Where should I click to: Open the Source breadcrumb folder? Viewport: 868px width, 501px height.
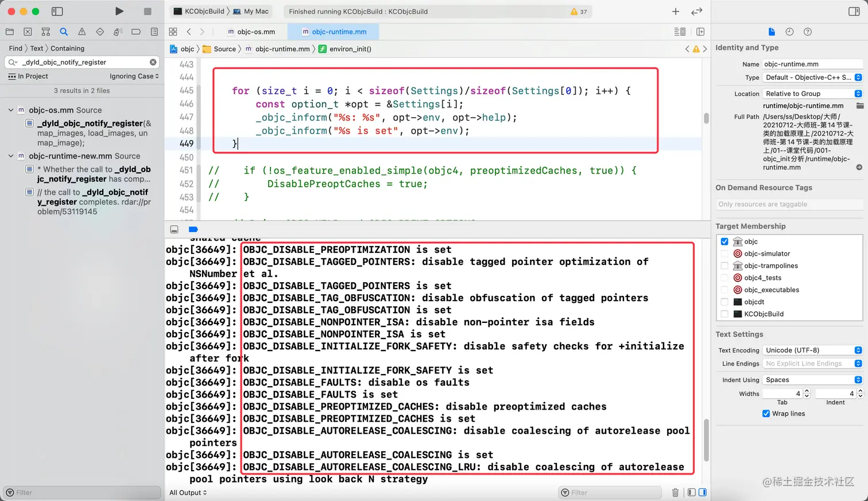219,49
